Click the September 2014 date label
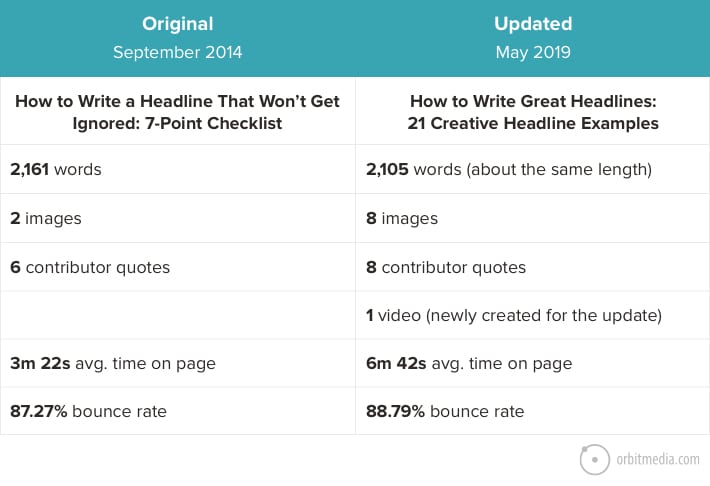Image resolution: width=710 pixels, height=486 pixels. point(178,52)
